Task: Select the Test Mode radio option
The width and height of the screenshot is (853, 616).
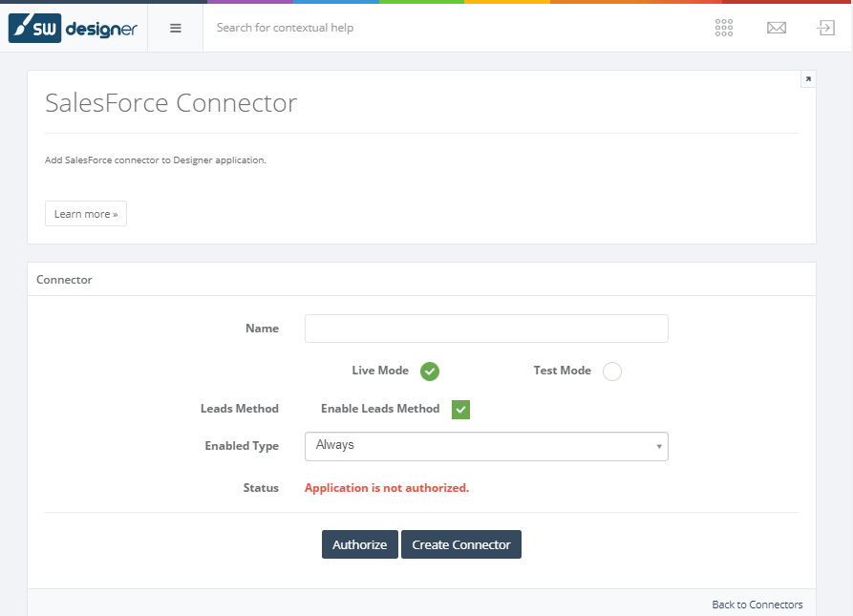Action: (612, 372)
